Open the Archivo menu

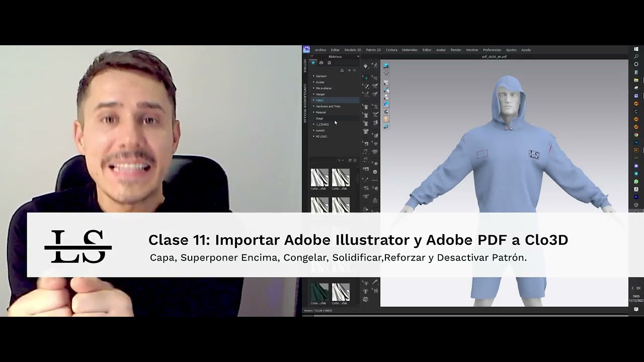tap(320, 50)
